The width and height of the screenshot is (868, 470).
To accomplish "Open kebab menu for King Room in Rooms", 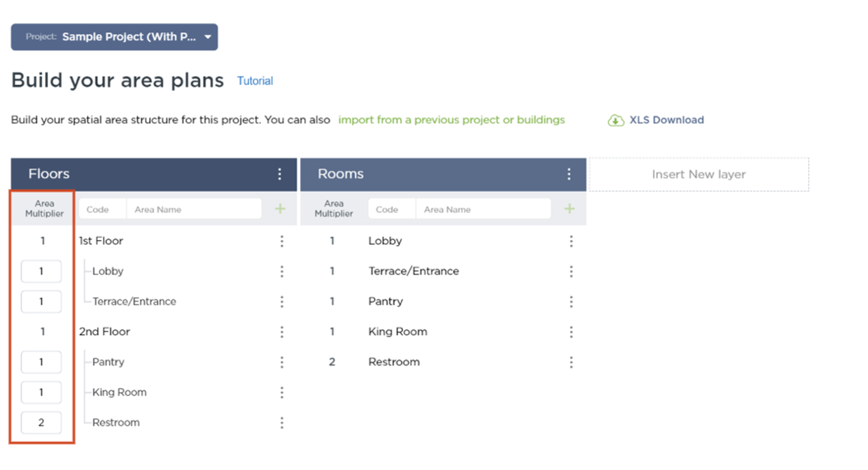I will (x=571, y=332).
